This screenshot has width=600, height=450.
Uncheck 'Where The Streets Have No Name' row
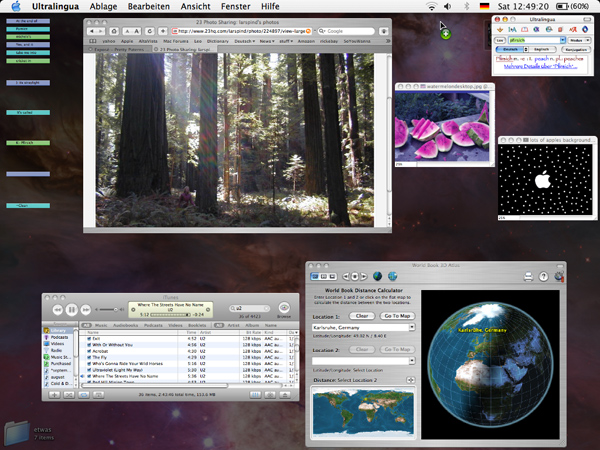coord(89,376)
